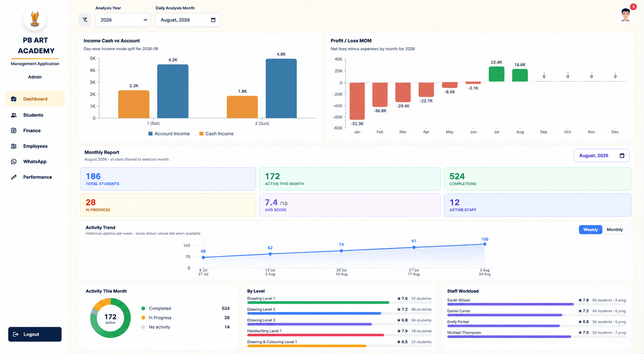Image resolution: width=644 pixels, height=354 pixels.
Task: Click the Logout arrow icon
Action: point(16,335)
